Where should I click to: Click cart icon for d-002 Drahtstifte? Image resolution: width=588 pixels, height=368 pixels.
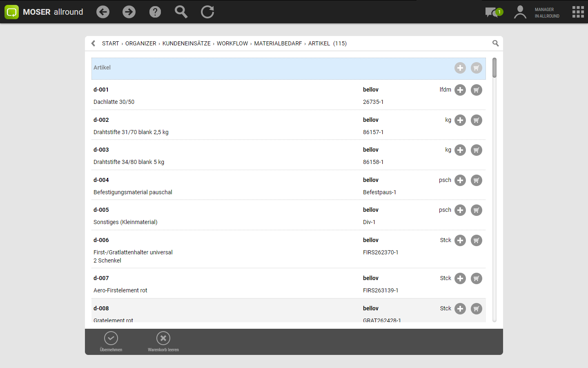[477, 120]
